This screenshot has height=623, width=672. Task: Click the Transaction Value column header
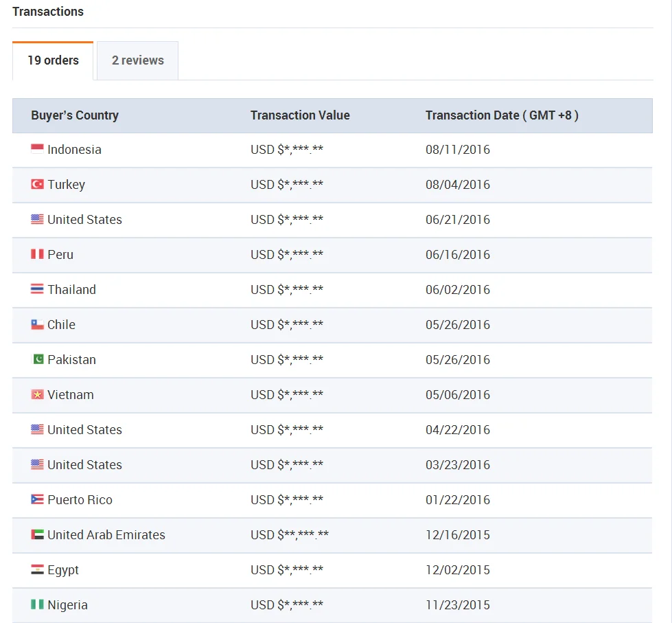point(300,115)
